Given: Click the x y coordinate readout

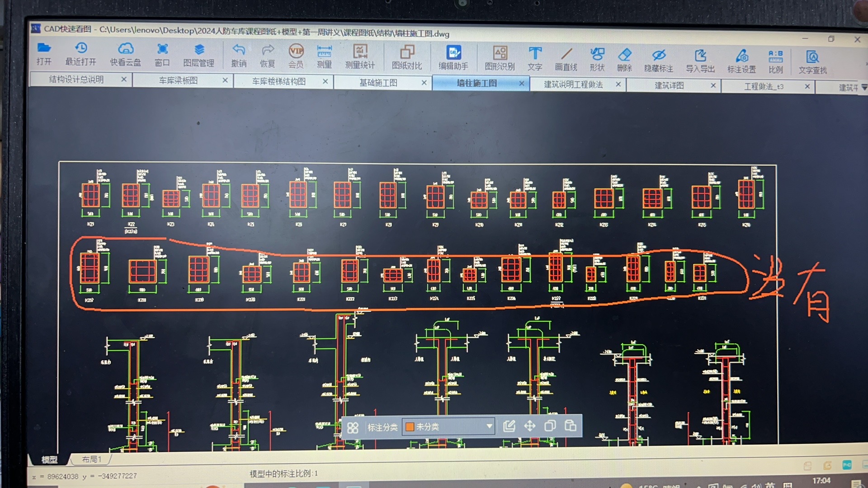Looking at the screenshot, I should [85, 476].
